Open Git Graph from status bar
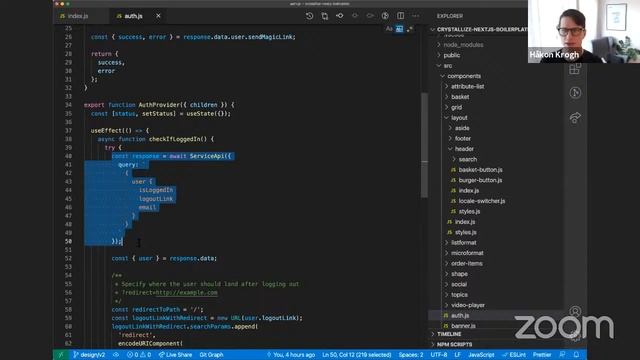This screenshot has width=640, height=360. (211, 355)
